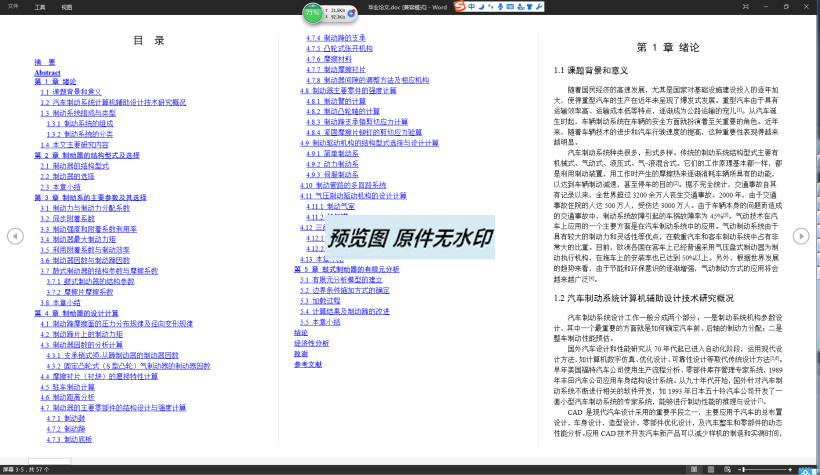
Task: Open the 4.7.6 摩擦材料 contents link
Action: (329, 59)
